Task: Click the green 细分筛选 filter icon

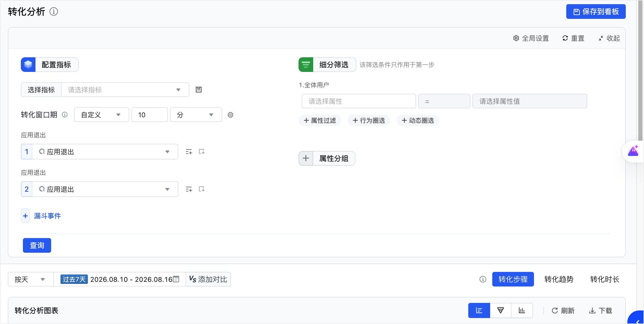Action: [306, 65]
